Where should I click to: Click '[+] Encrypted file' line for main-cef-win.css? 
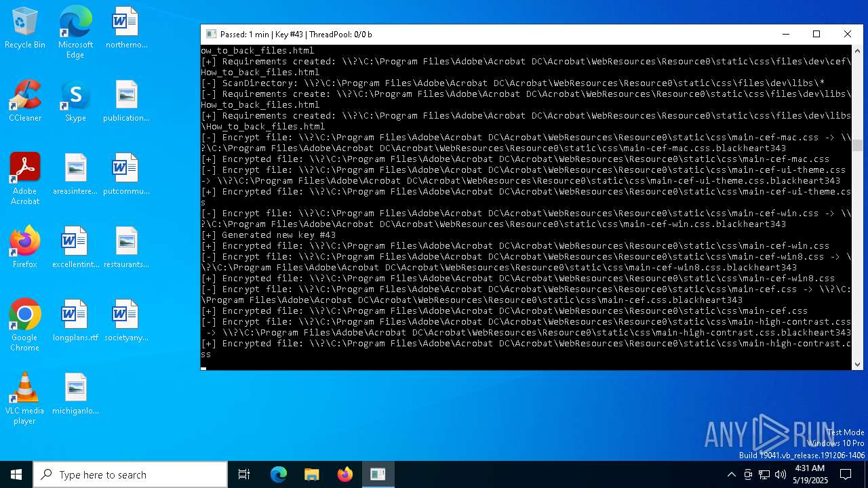515,246
